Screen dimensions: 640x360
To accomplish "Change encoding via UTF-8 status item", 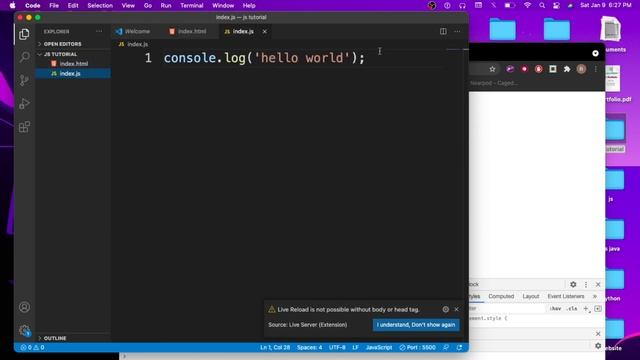I will [x=337, y=347].
